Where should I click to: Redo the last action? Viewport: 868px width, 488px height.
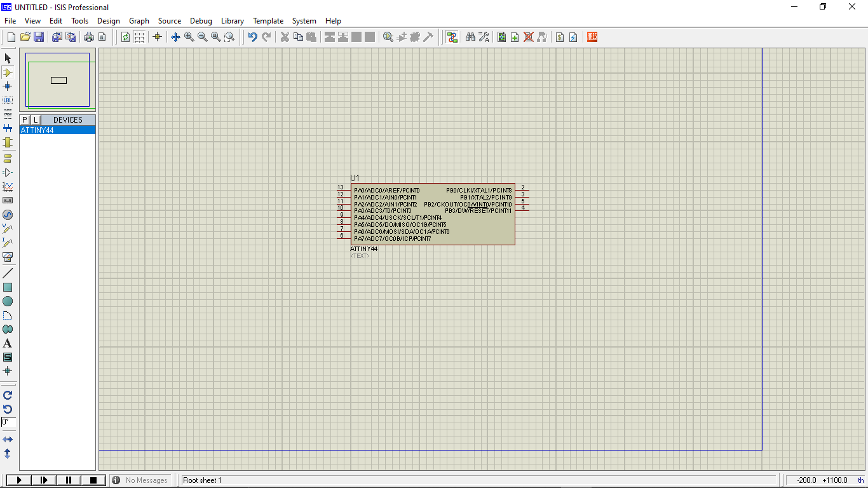tap(266, 37)
